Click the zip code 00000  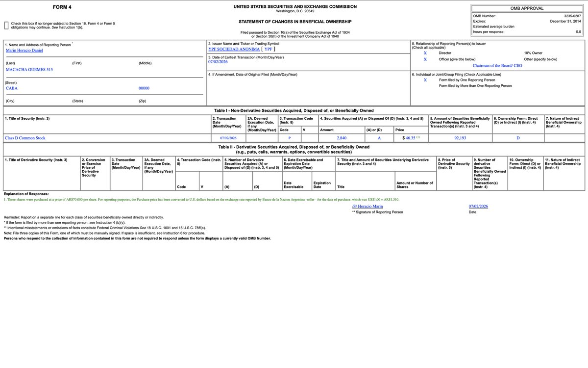[144, 88]
